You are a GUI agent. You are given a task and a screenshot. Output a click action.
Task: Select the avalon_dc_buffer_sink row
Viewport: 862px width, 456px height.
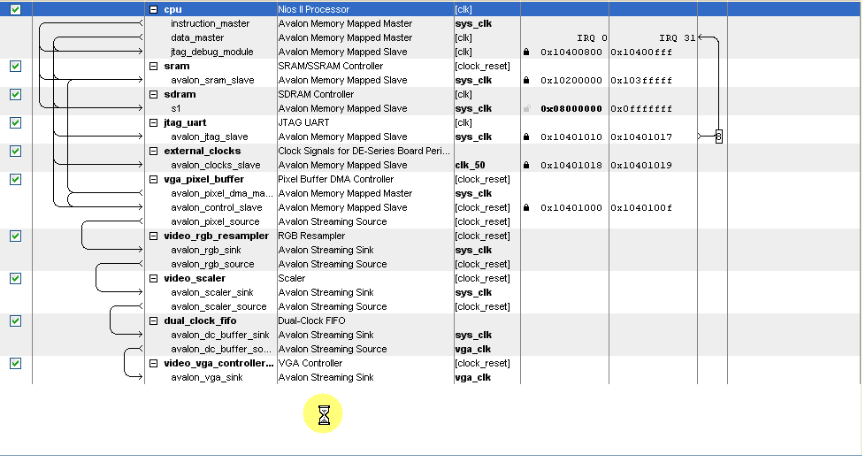pyautogui.click(x=220, y=335)
